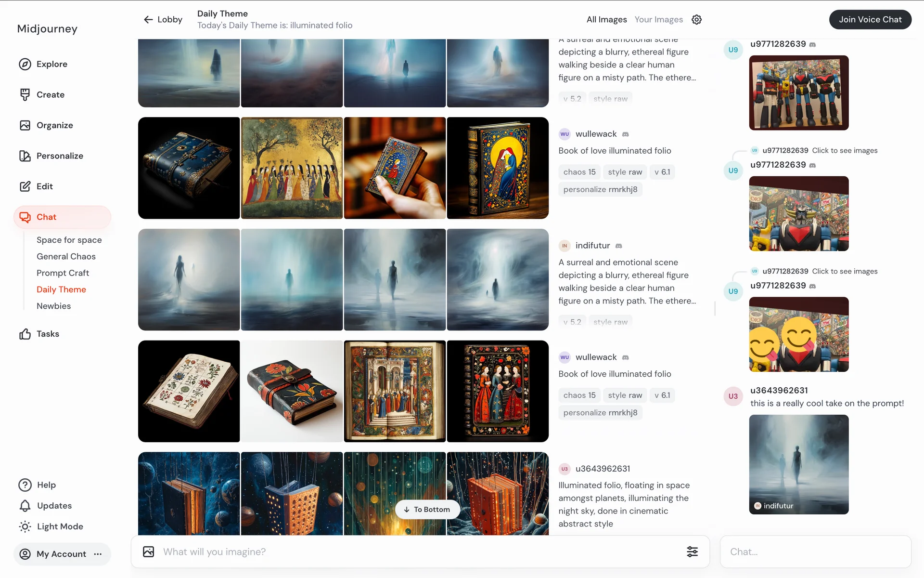Screen dimensions: 924x578
Task: Open Tasks thumbs-up icon
Action: tap(25, 334)
